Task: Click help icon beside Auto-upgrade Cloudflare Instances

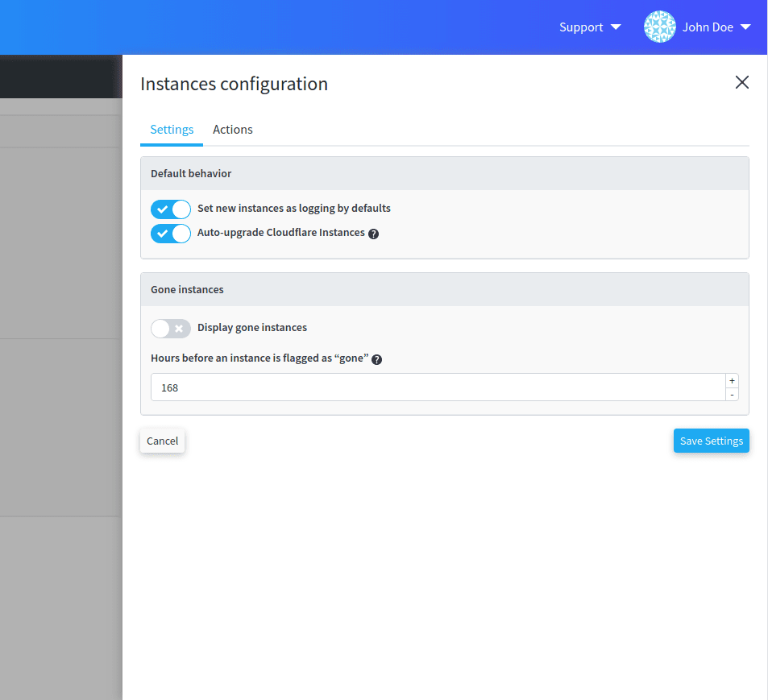Action: [x=374, y=234]
